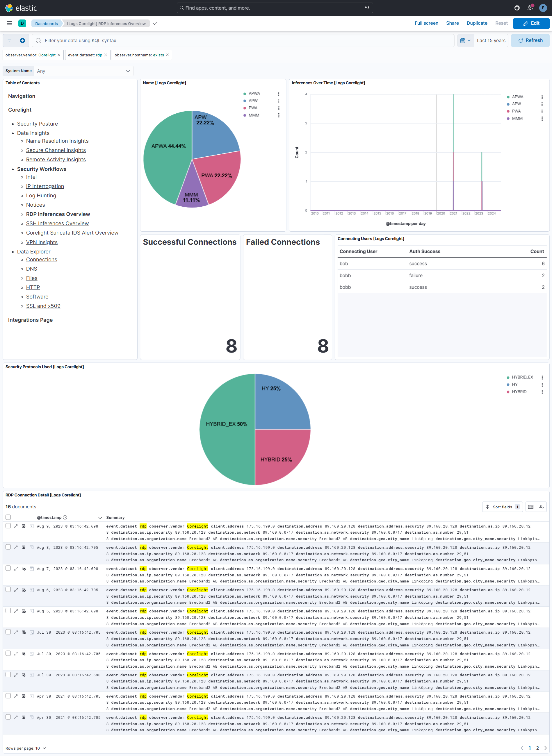Open the APW pie legend item menu
The height and width of the screenshot is (756, 552).
(x=279, y=101)
